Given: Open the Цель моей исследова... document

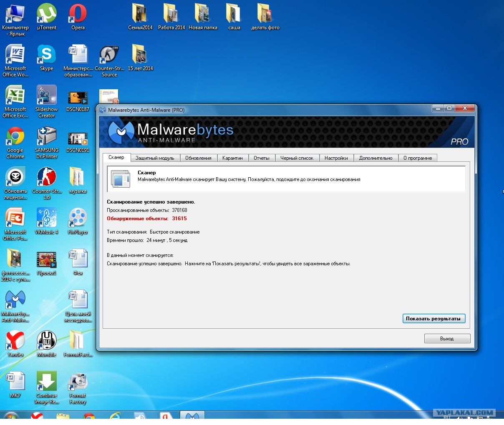Looking at the screenshot, I should [78, 306].
